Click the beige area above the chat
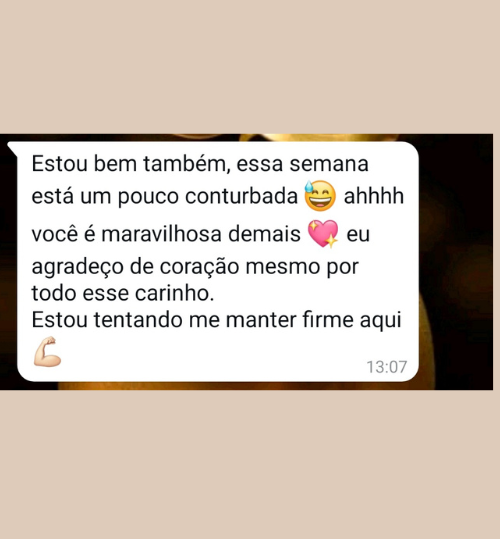 click(x=250, y=67)
